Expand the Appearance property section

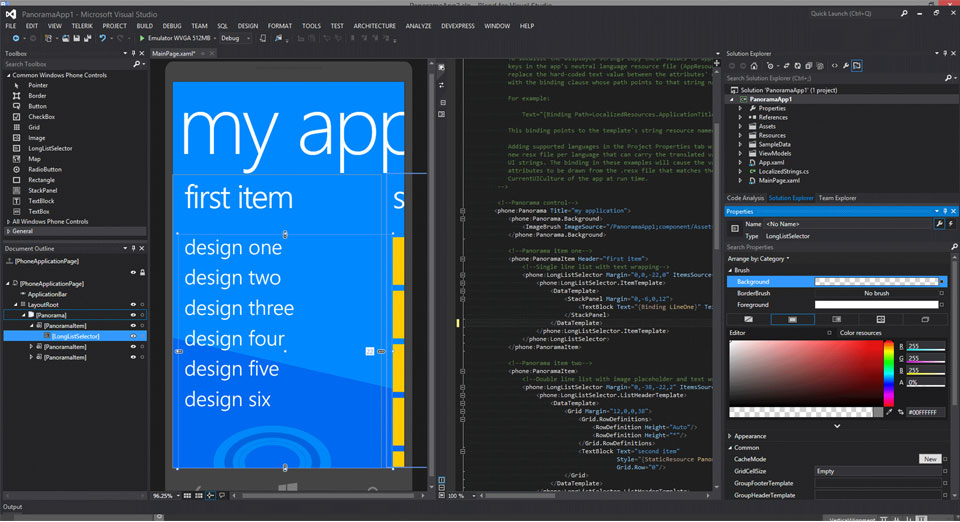coord(730,436)
